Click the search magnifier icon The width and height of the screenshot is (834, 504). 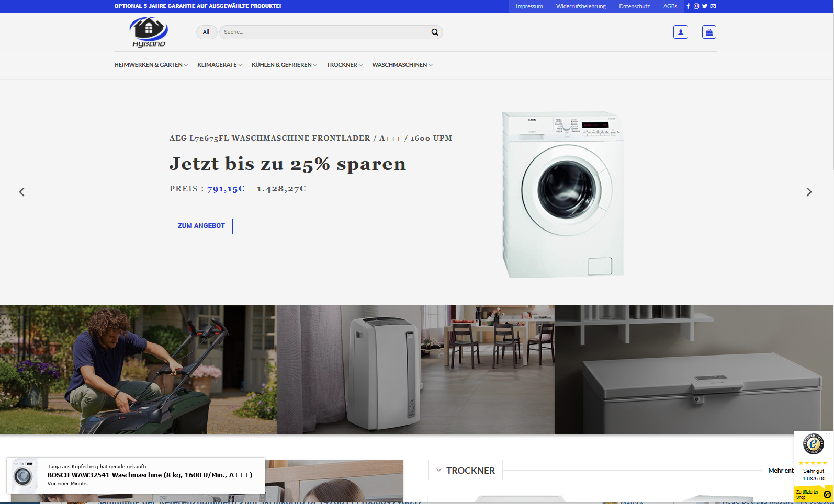(x=435, y=32)
